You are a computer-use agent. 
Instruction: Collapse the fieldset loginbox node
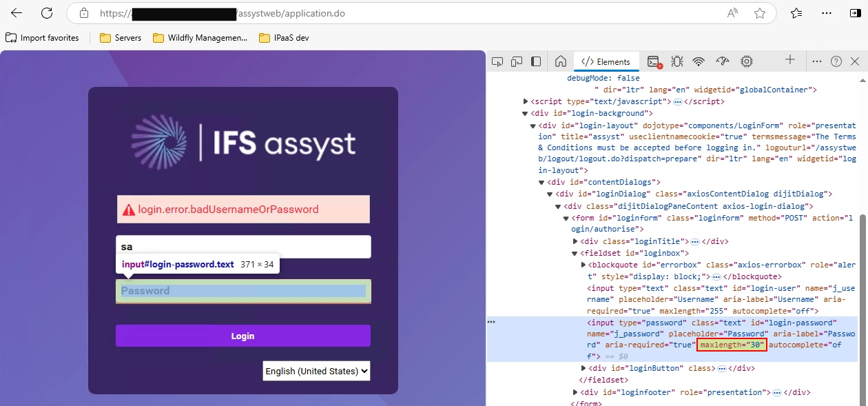tap(576, 253)
